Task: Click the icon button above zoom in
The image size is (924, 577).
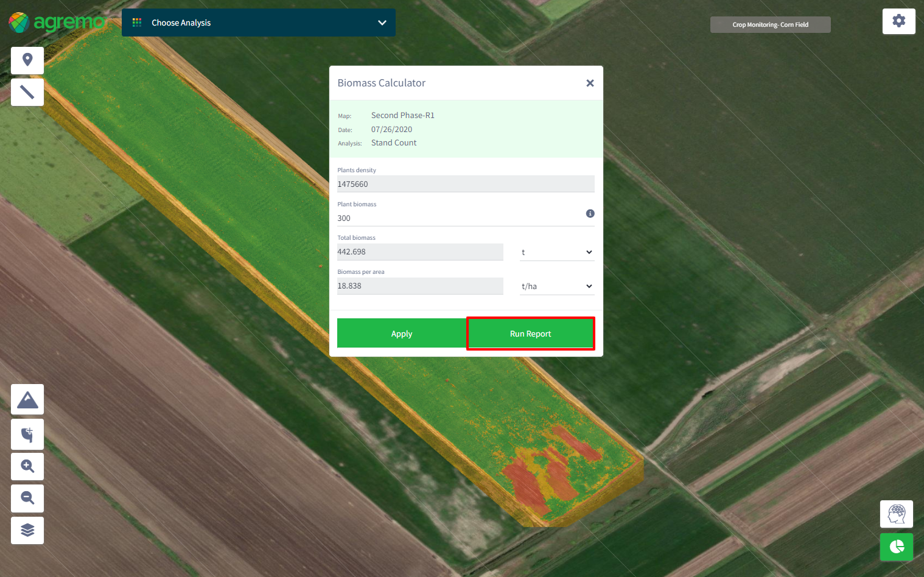Action: (x=27, y=434)
